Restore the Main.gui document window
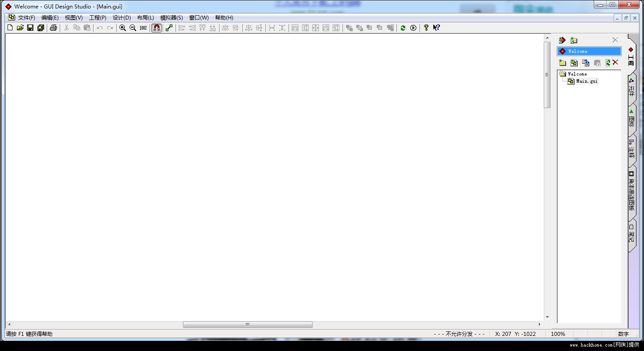644x351 pixels. 626,18
